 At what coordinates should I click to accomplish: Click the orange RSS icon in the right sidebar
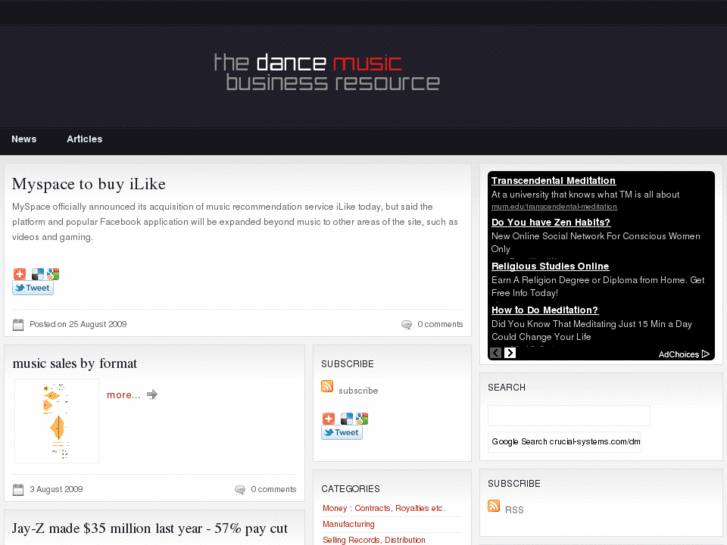[x=494, y=506]
